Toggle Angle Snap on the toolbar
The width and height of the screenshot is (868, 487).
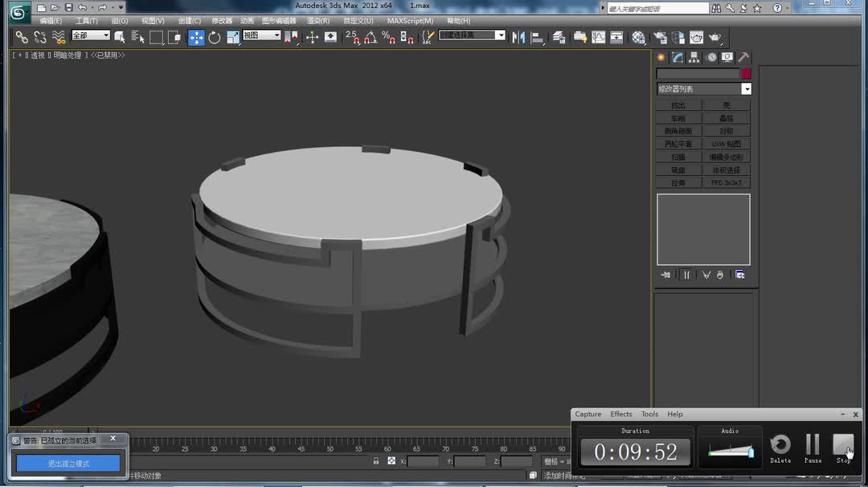370,38
